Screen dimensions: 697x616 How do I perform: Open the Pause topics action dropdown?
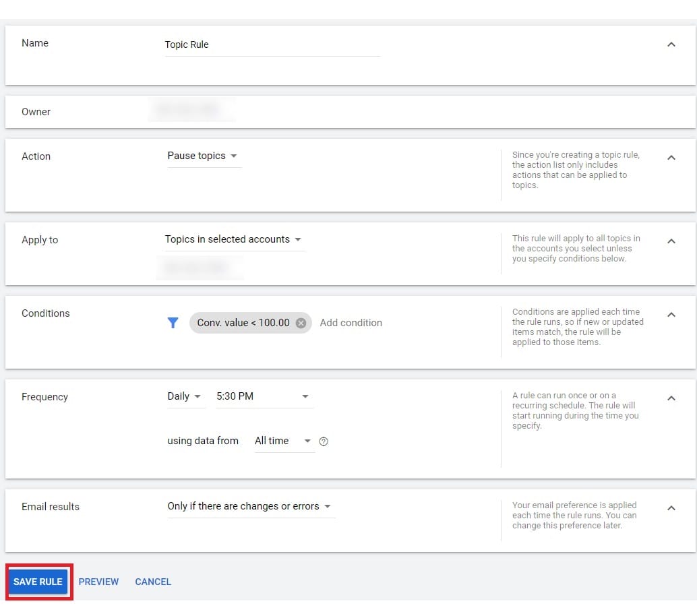click(x=202, y=156)
